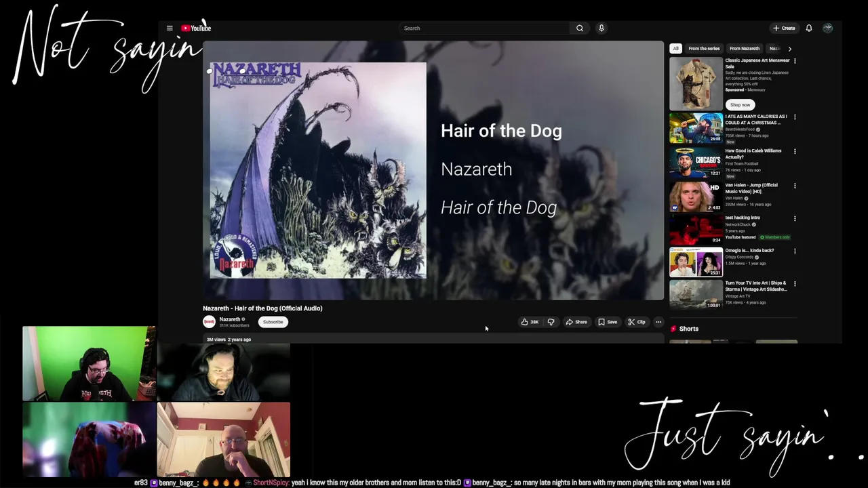Activate voice search microphone icon
Image resolution: width=868 pixels, height=488 pixels.
[x=601, y=28]
